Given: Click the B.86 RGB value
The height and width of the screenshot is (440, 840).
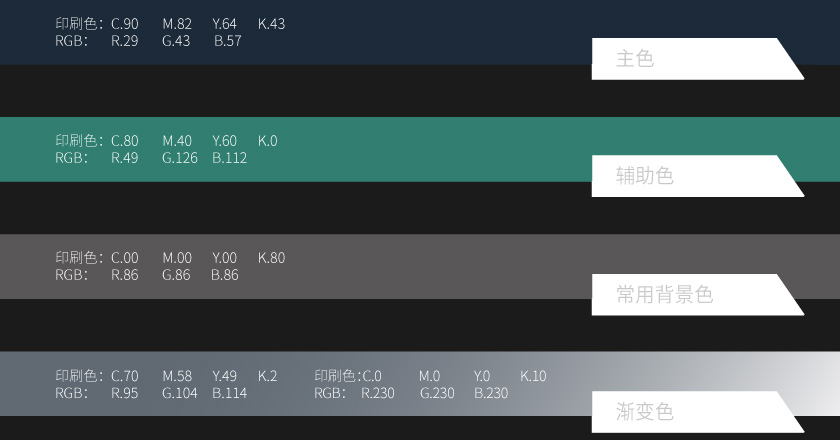Looking at the screenshot, I should [225, 275].
